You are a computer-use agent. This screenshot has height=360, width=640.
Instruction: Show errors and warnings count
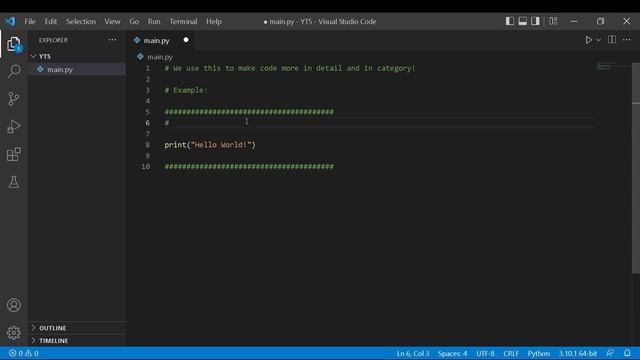24,353
